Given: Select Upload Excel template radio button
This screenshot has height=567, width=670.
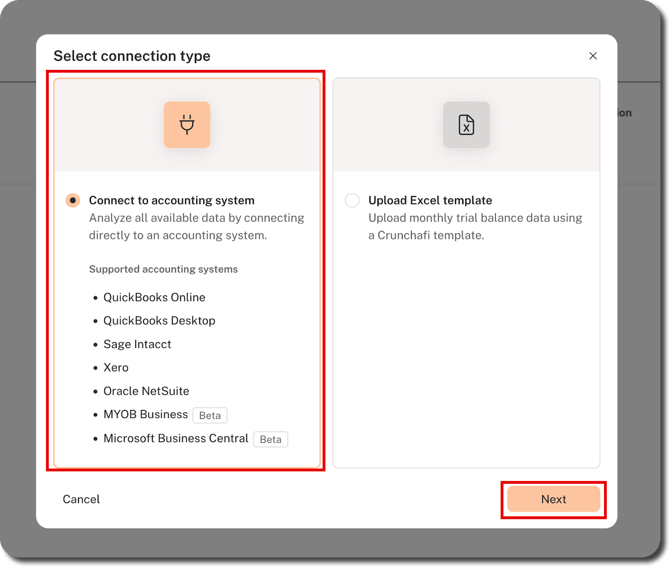Looking at the screenshot, I should coord(352,200).
